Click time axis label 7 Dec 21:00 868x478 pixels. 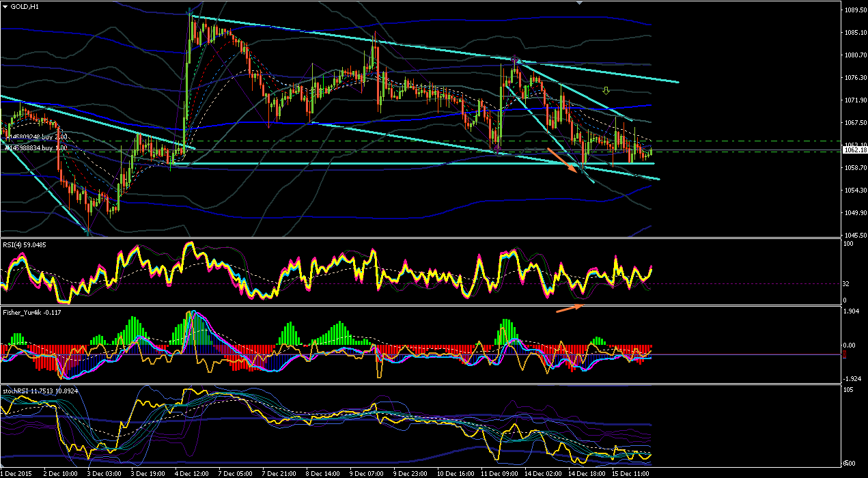pyautogui.click(x=281, y=473)
